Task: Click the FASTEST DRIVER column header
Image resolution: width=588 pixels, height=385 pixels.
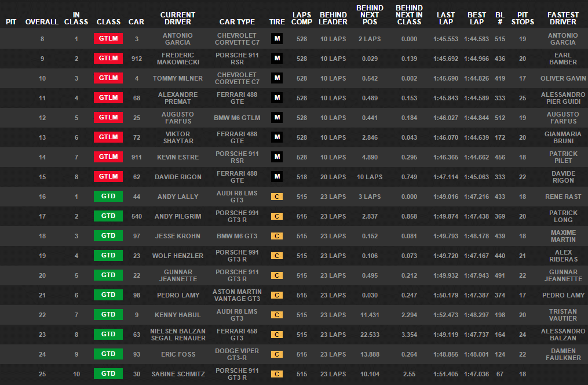Action: (563, 19)
